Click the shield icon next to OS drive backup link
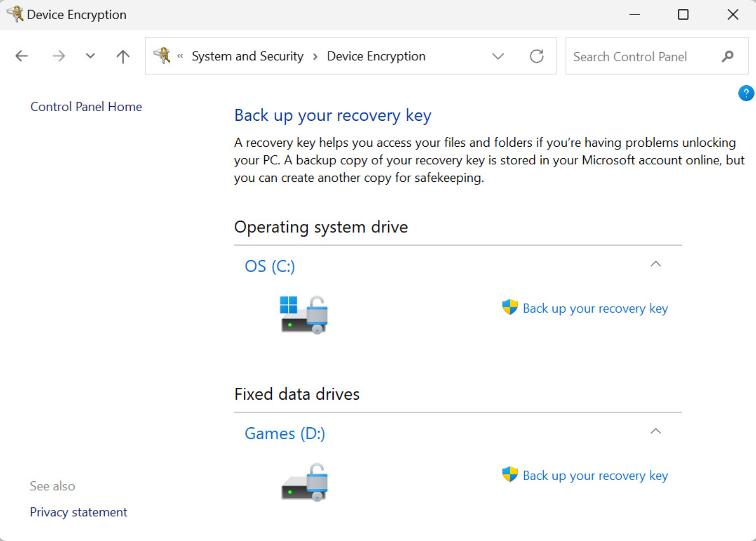 (x=509, y=307)
